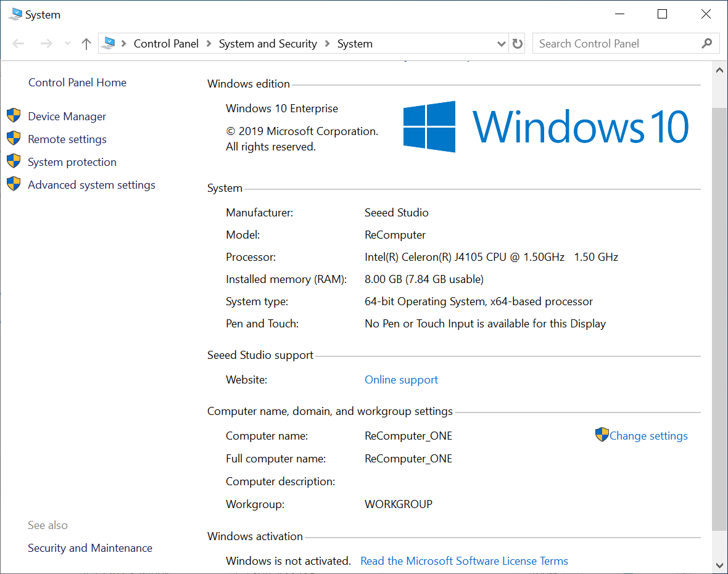Click the search magnifier icon
This screenshot has height=574, width=728.
pyautogui.click(x=706, y=44)
